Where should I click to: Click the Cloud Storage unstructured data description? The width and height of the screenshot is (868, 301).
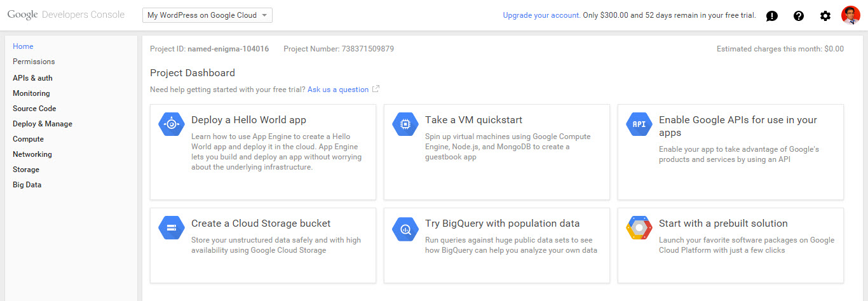click(276, 245)
